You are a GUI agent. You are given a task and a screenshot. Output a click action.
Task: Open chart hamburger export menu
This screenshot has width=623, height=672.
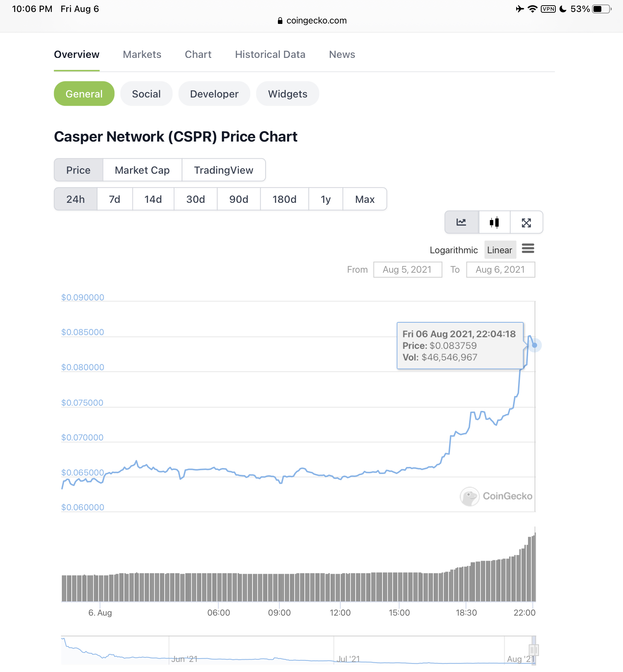(528, 248)
